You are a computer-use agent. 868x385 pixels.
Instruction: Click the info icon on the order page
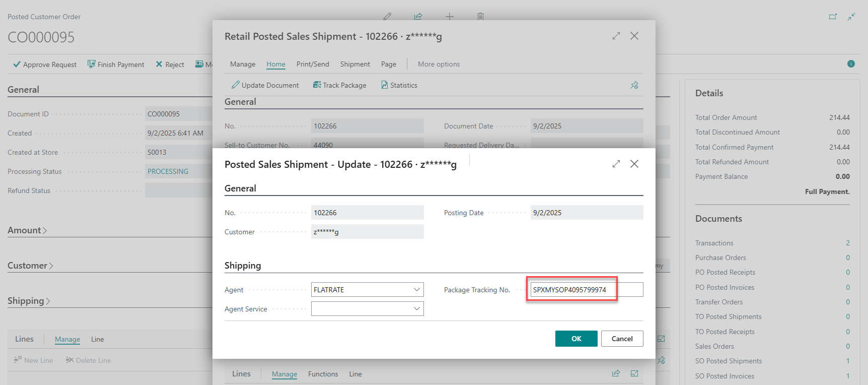point(851,63)
